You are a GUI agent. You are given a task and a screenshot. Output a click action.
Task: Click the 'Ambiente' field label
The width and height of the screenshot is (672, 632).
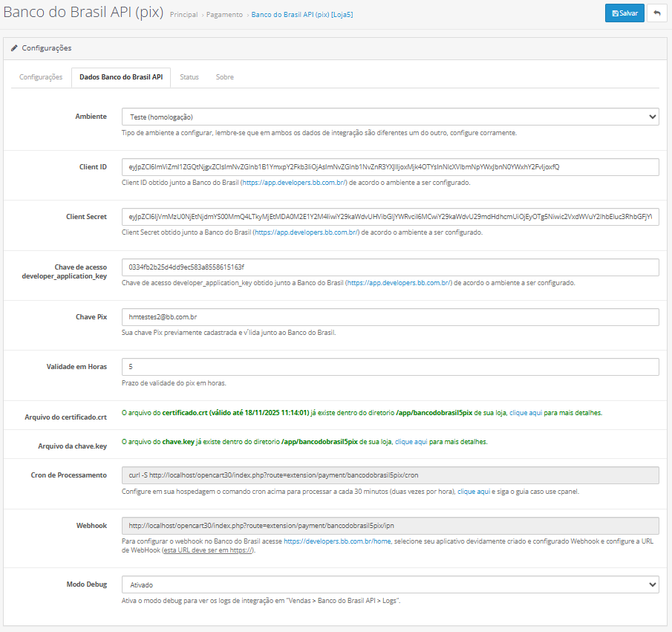pos(91,117)
